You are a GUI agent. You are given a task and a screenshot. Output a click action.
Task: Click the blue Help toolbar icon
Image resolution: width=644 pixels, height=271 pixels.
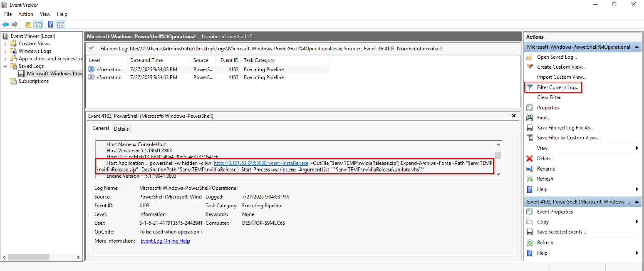(50, 24)
